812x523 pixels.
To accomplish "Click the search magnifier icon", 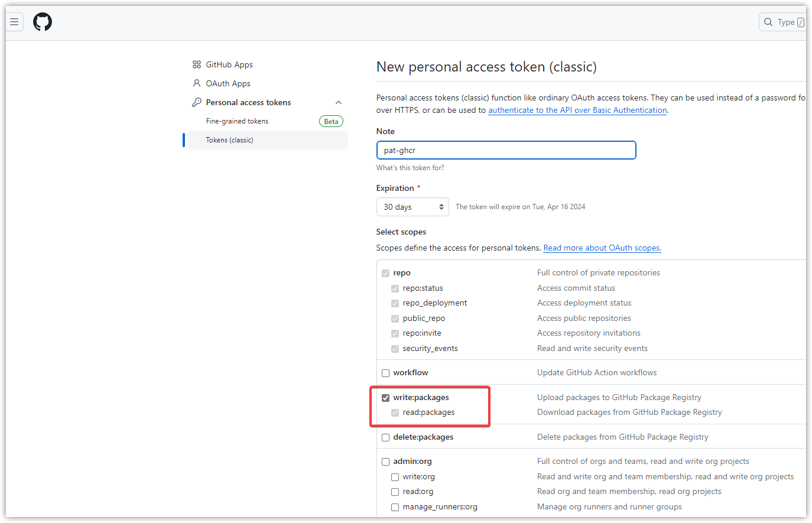I will pyautogui.click(x=768, y=21).
